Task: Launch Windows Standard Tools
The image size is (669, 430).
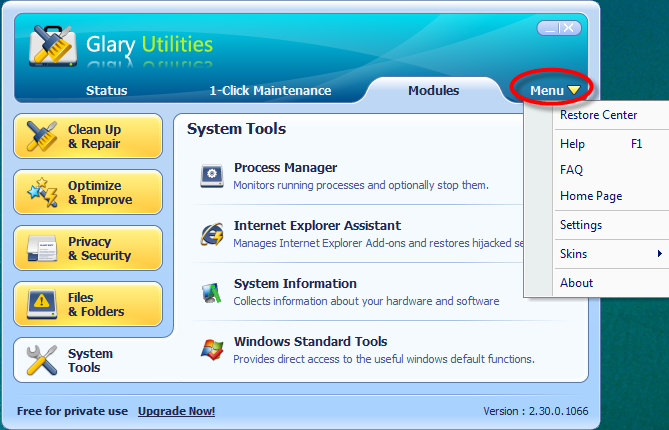Action: (x=311, y=342)
